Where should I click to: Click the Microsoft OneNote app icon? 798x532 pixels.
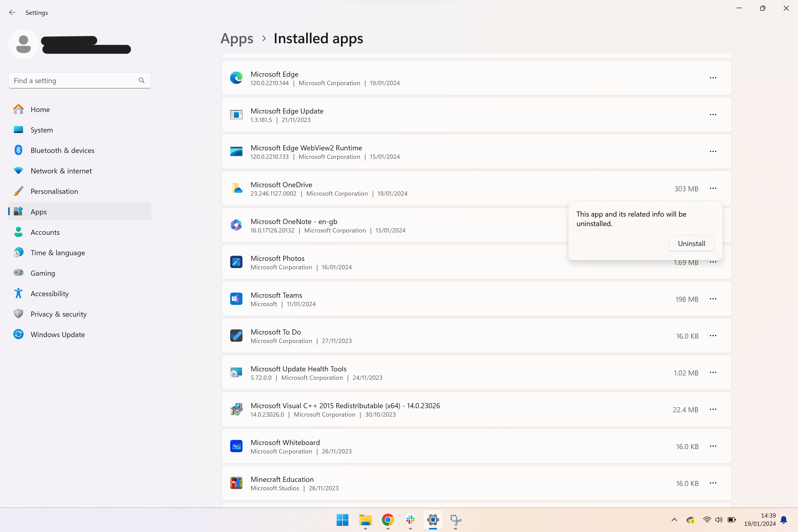click(236, 225)
